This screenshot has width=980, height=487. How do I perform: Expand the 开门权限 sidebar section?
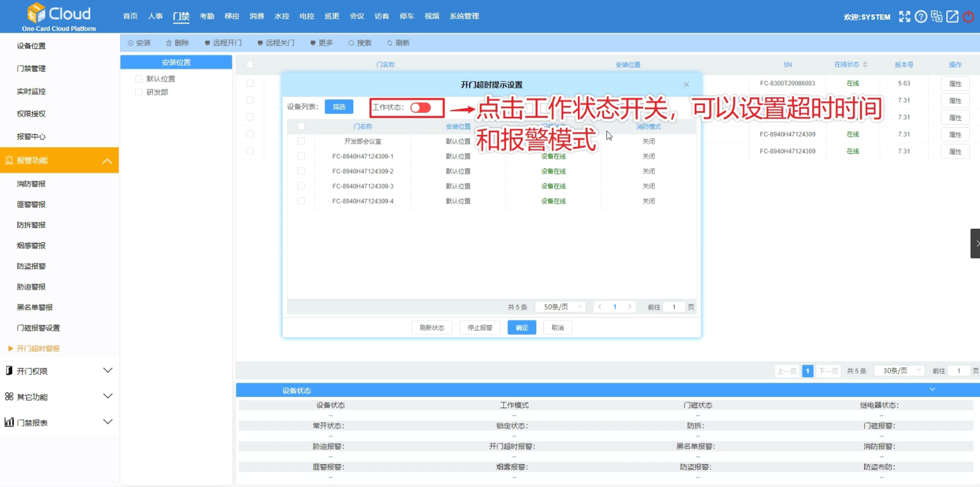59,371
